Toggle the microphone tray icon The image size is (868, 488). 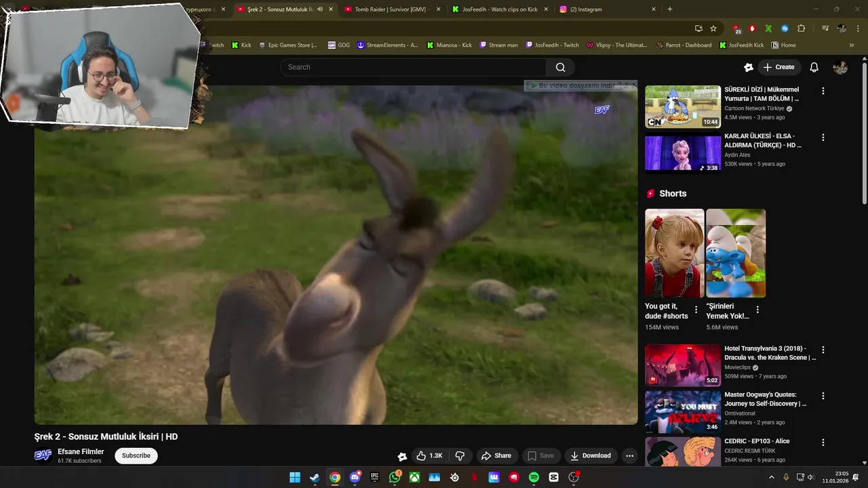tap(786, 477)
